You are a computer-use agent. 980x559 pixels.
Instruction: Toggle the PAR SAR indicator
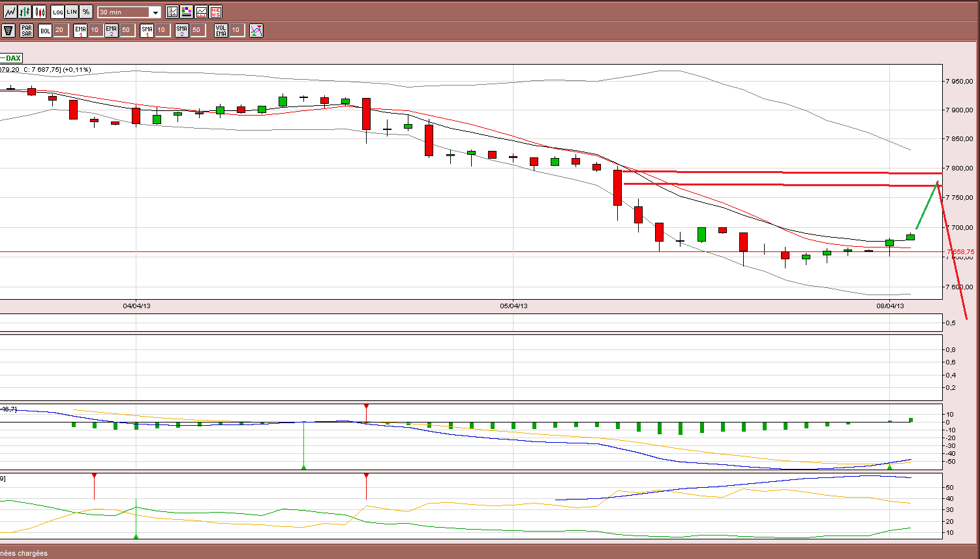27,30
